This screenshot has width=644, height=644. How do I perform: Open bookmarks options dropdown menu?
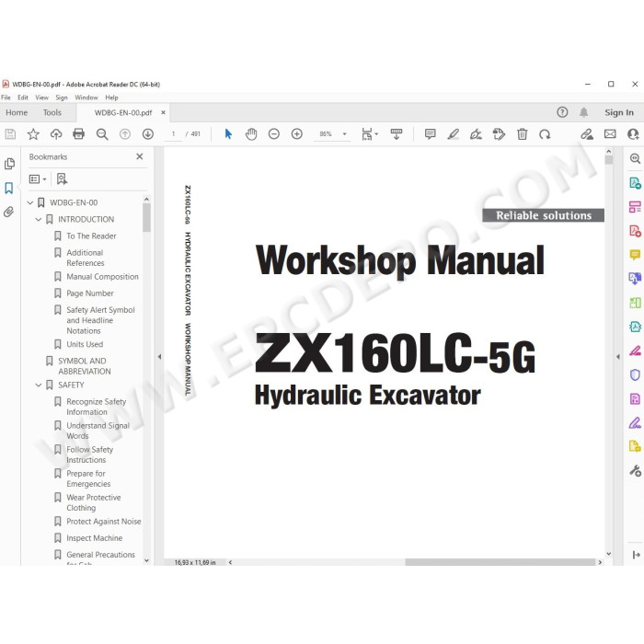(x=38, y=178)
